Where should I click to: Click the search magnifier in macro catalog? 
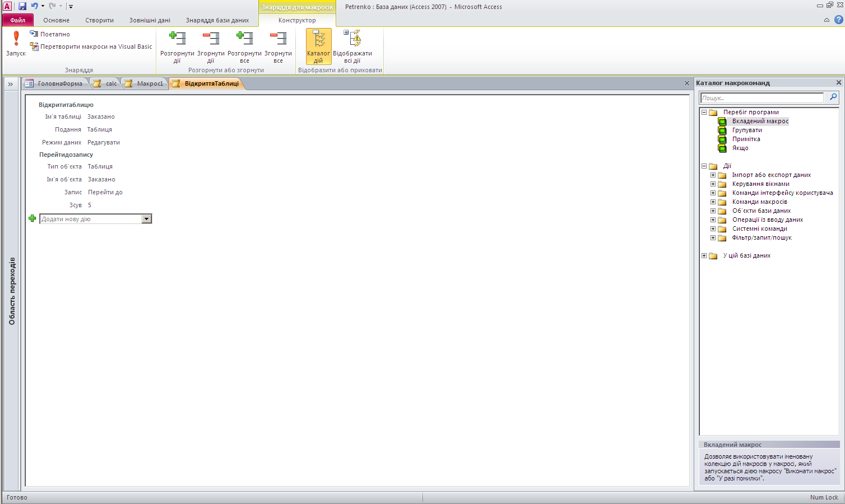point(833,97)
